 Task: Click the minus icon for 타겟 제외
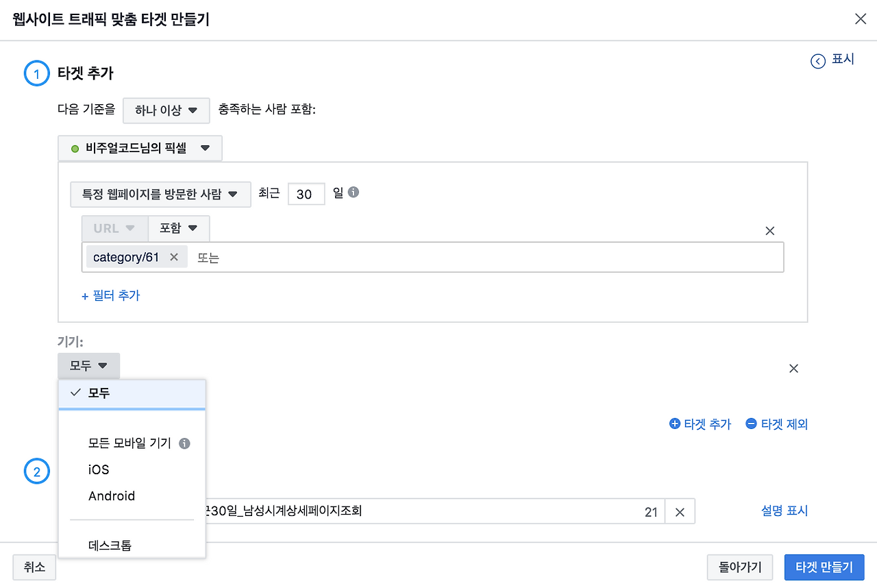(752, 424)
